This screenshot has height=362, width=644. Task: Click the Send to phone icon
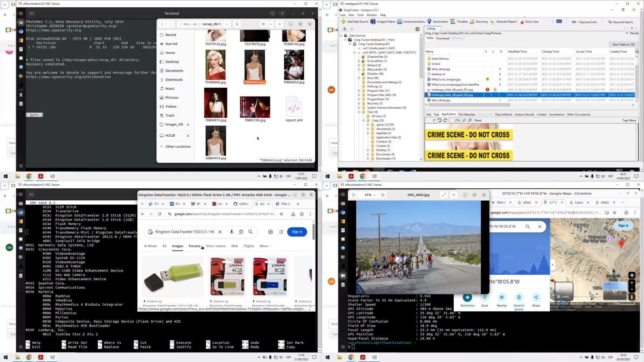519,298
